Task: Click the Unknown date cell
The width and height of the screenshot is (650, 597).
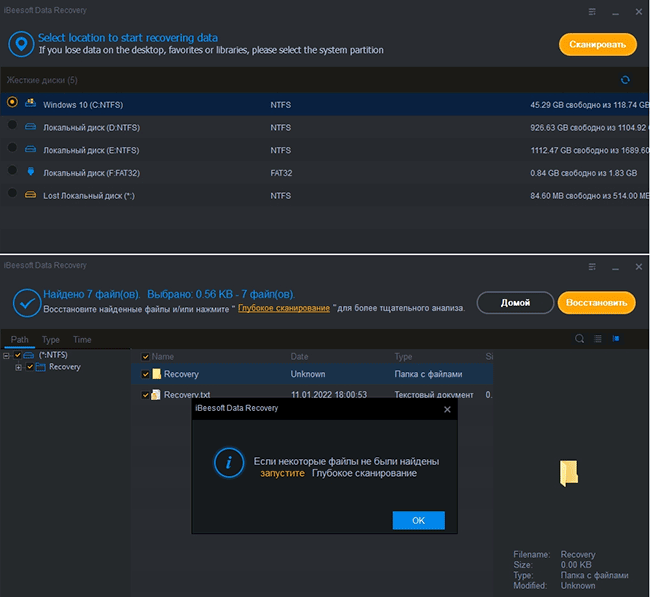Action: (x=308, y=374)
